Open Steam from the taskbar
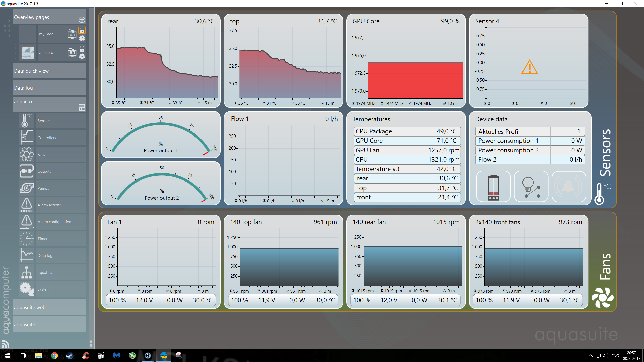 pos(70,356)
